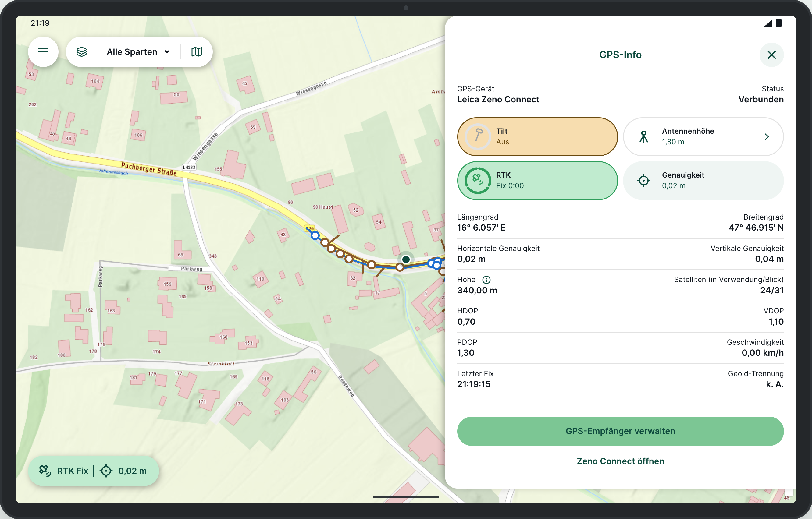
Task: Click the RTK Fix status pill
Action: [93, 471]
